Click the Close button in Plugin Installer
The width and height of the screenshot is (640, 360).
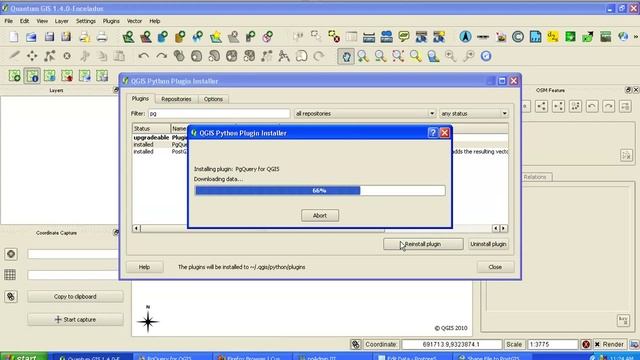pyautogui.click(x=495, y=267)
